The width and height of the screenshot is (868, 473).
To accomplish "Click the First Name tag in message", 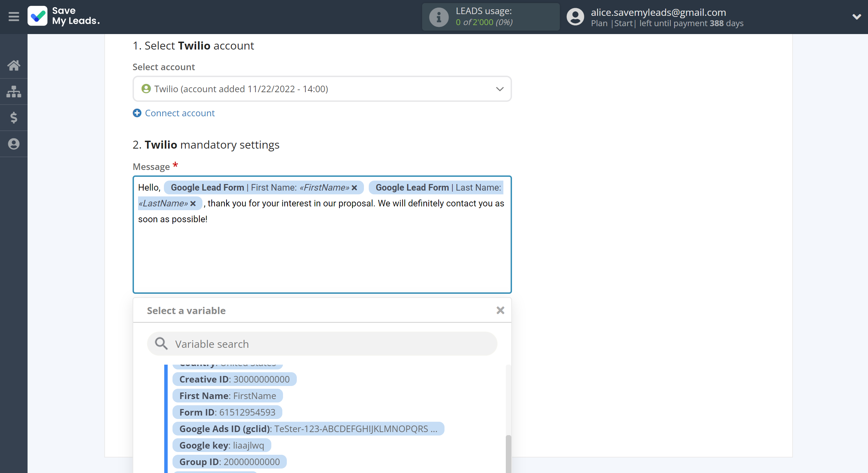I will pos(264,187).
